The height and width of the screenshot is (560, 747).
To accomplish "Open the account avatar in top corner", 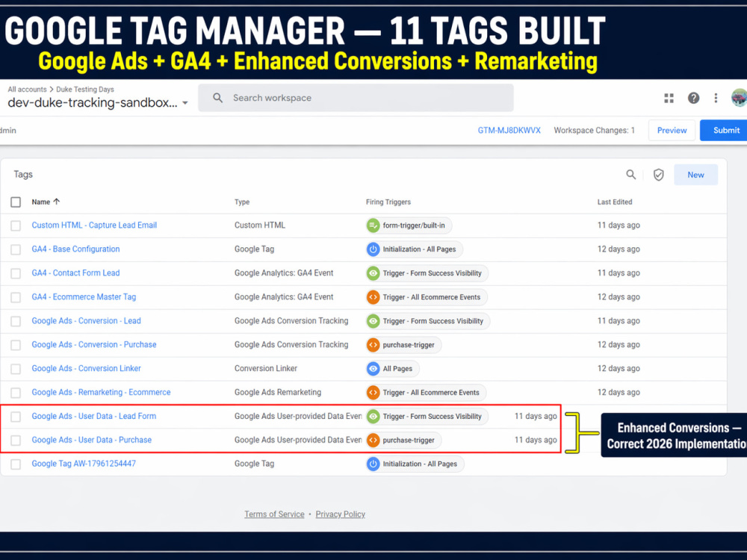I will tap(739, 98).
